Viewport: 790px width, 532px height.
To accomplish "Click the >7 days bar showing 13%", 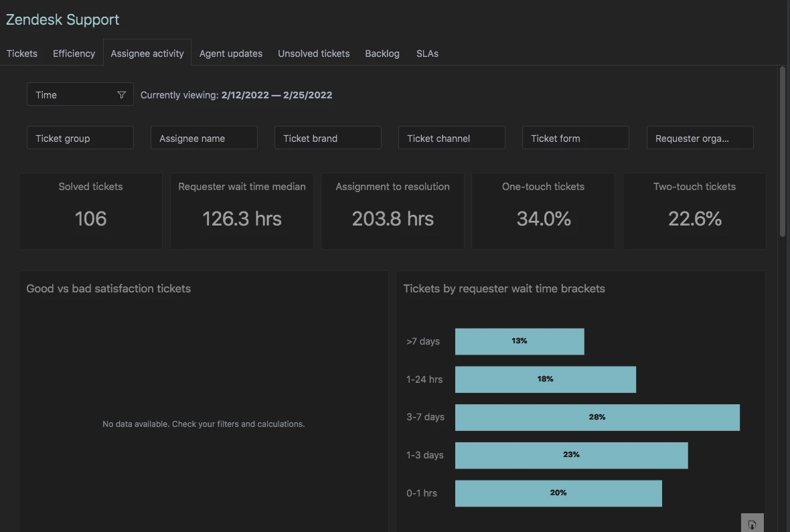I will 520,341.
